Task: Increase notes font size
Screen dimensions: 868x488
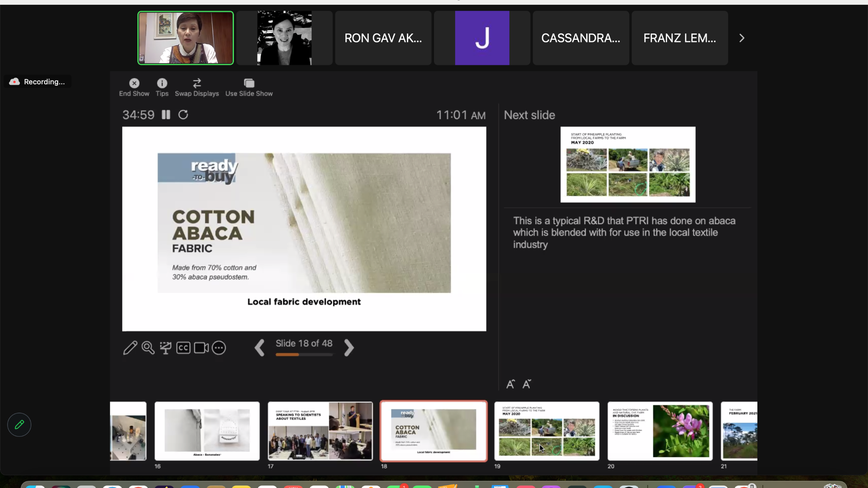Action: pos(510,384)
